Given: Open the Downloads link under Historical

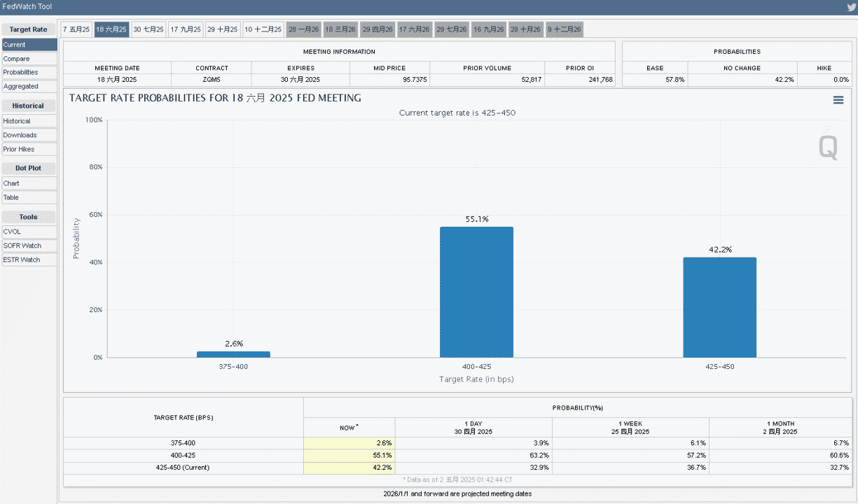Looking at the screenshot, I should (29, 135).
